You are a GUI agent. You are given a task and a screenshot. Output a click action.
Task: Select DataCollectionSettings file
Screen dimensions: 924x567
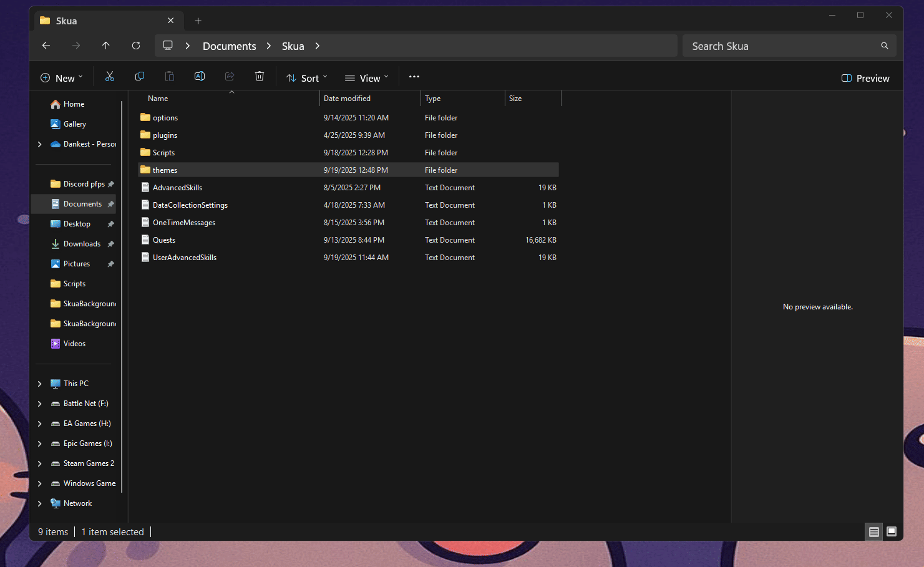click(190, 205)
